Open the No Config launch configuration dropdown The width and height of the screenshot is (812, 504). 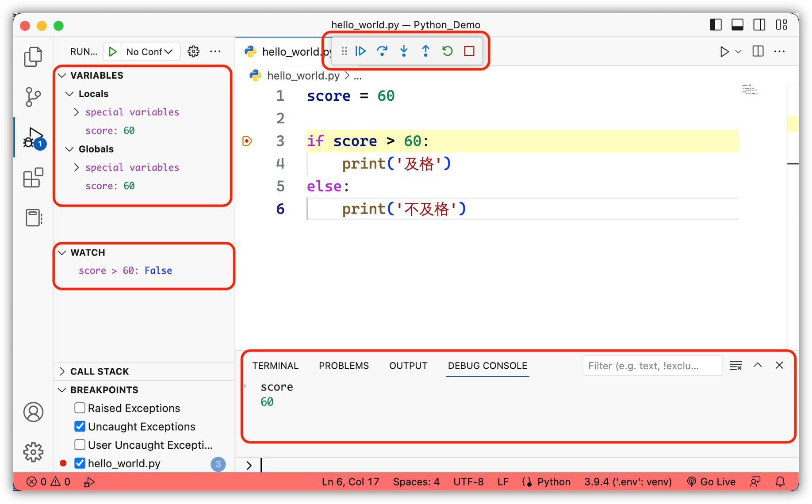point(149,52)
